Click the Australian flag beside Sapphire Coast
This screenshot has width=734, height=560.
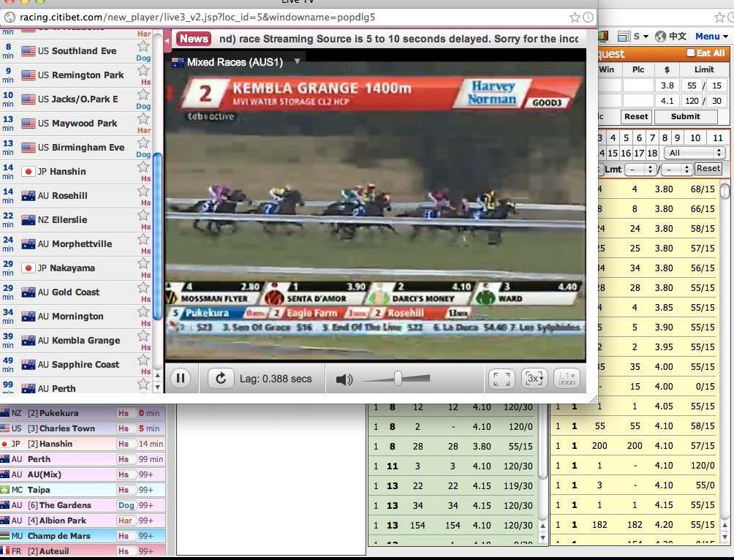28,364
